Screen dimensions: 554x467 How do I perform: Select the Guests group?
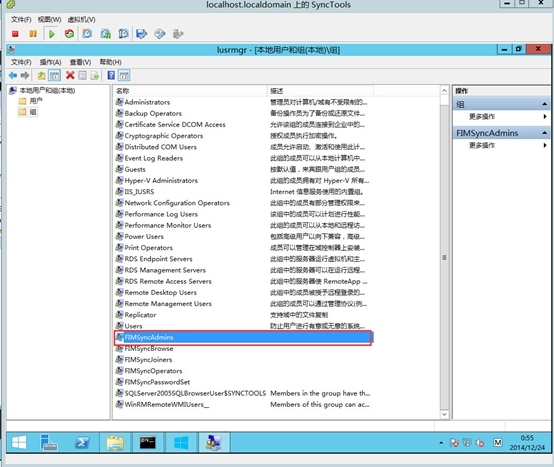point(135,169)
